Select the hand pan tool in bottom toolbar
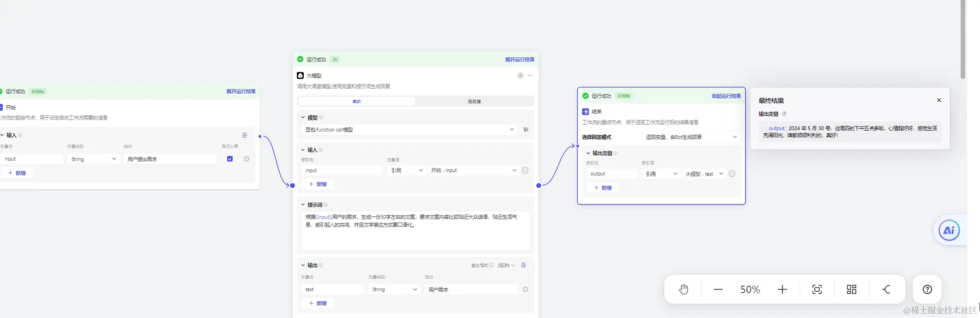980x318 pixels. (x=684, y=289)
